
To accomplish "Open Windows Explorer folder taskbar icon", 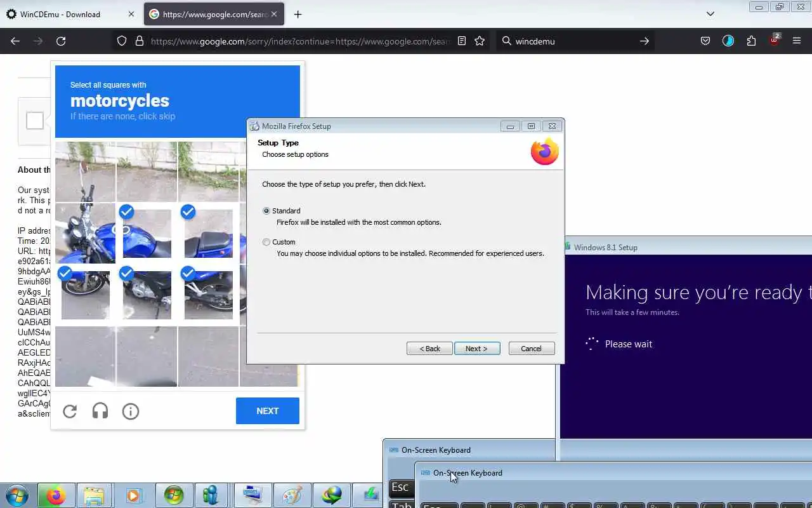I will click(94, 495).
